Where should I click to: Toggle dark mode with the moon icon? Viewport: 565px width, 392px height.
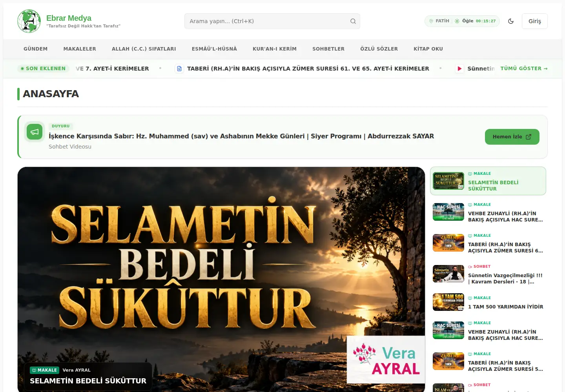[511, 21]
